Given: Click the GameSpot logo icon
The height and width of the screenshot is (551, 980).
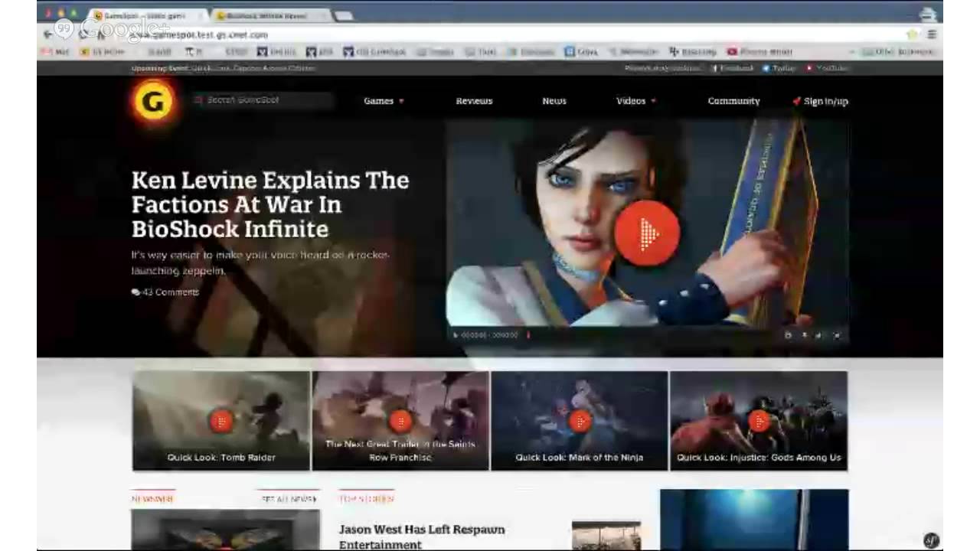Looking at the screenshot, I should [154, 101].
